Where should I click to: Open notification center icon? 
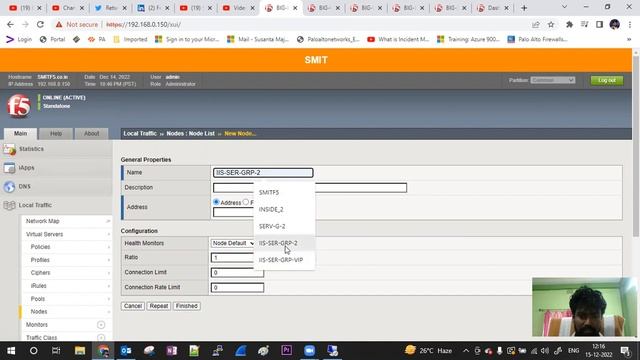(x=625, y=351)
